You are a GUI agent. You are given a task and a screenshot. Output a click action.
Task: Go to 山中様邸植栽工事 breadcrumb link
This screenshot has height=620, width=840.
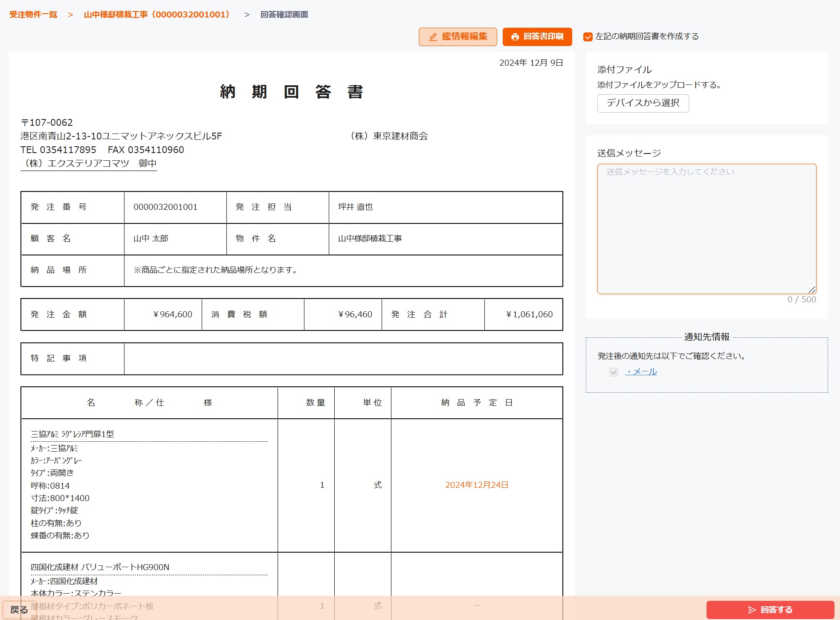pos(157,14)
